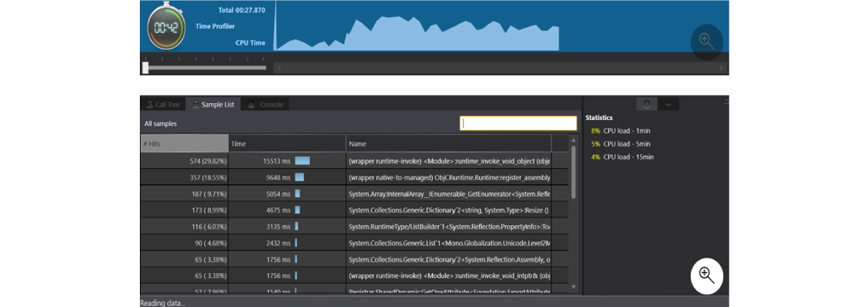The image size is (868, 307).
Task: Click System.RuntimeType/ListBuilder sample name
Action: coord(449,226)
